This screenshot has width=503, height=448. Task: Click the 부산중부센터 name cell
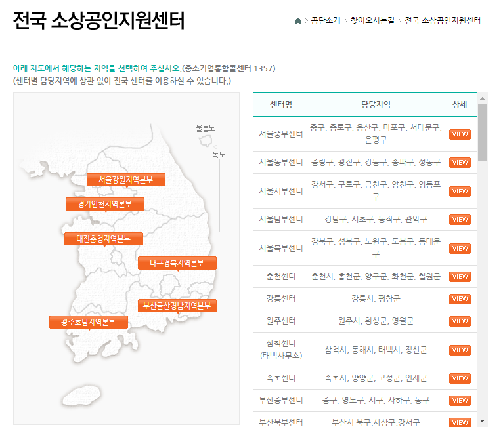point(281,400)
